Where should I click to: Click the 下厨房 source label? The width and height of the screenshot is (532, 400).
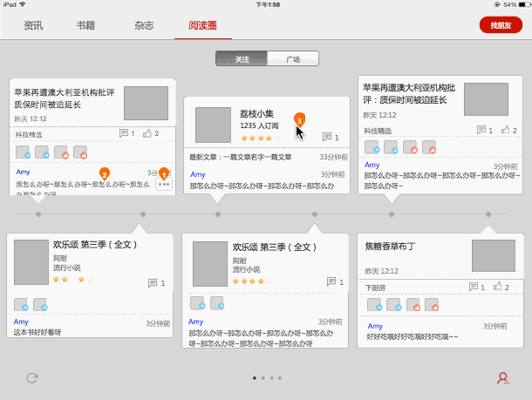click(x=375, y=288)
